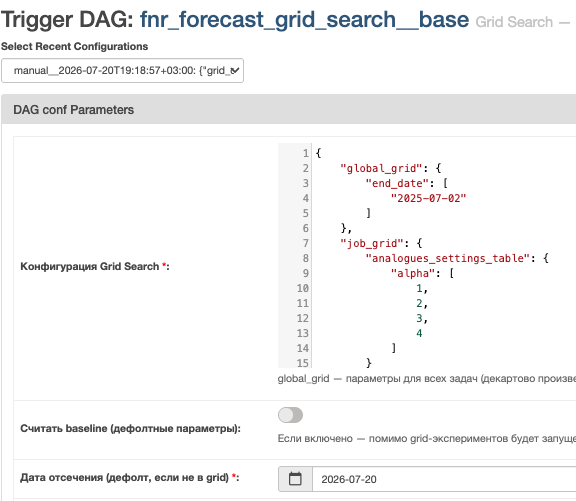This screenshot has height=501, width=576.
Task: Click line number 1 in editor gutter
Action: (x=305, y=153)
